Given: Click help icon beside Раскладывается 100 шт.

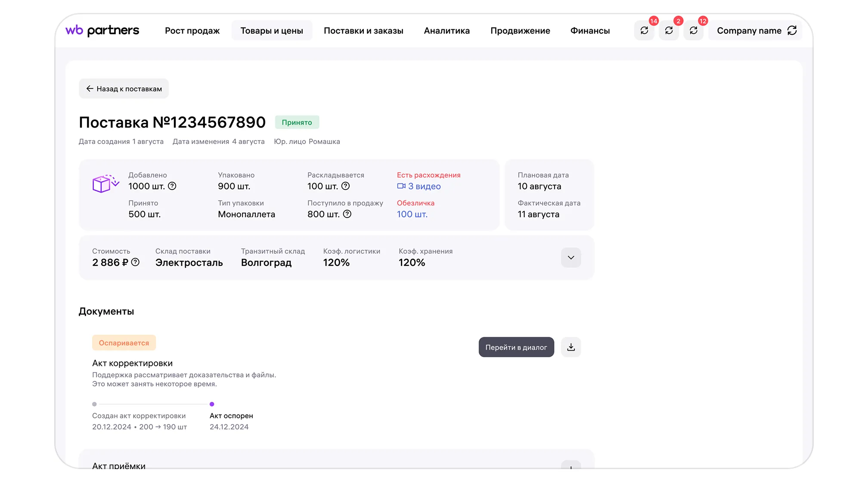Looking at the screenshot, I should [x=345, y=186].
